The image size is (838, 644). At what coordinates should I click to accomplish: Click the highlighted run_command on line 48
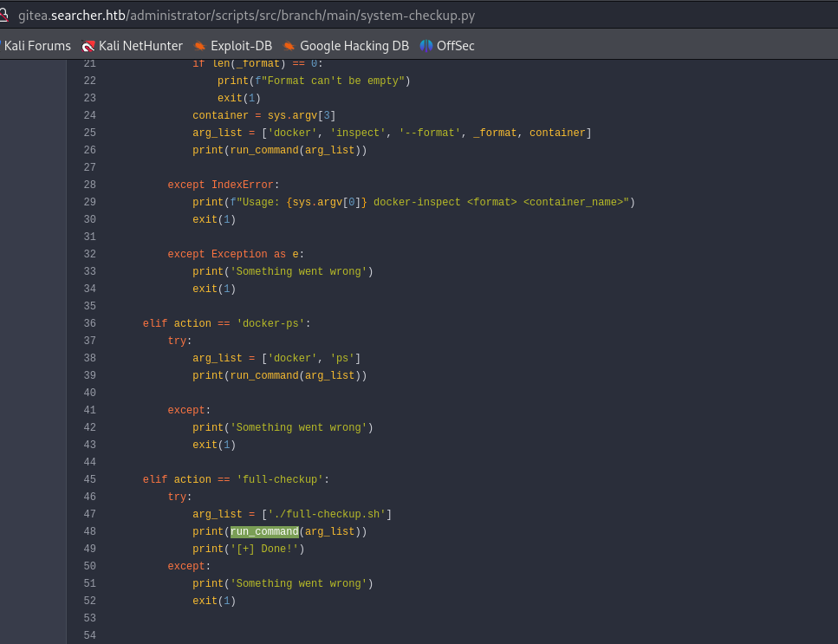coord(264,531)
